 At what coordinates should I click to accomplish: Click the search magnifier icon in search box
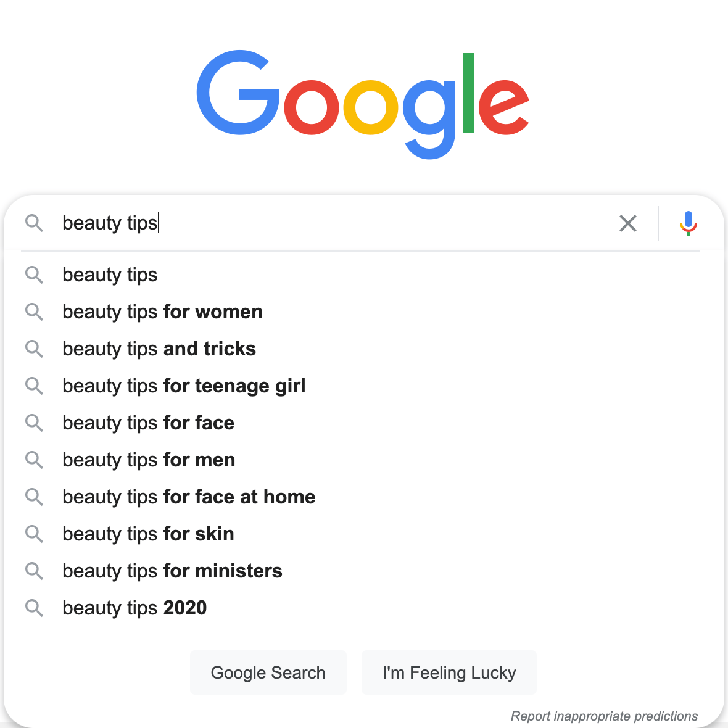click(35, 223)
